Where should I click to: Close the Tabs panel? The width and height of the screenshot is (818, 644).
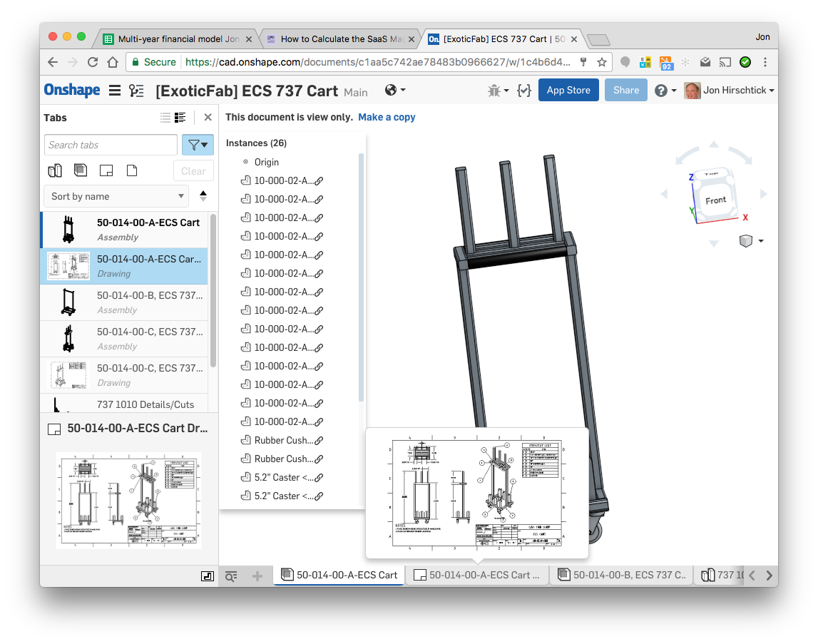[x=208, y=118]
